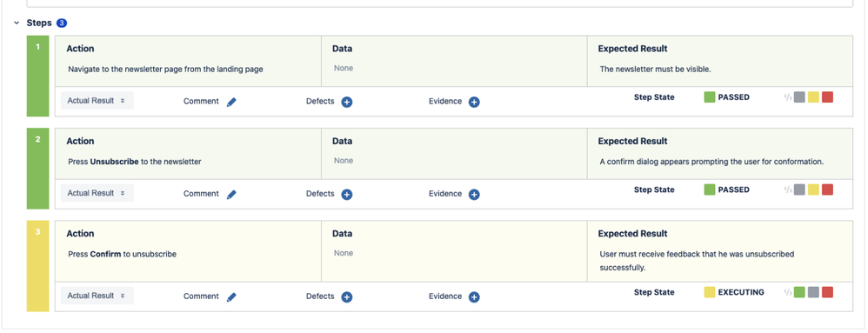The width and height of the screenshot is (868, 333).
Task: Edit comment with pencil icon in step 2
Action: click(231, 194)
